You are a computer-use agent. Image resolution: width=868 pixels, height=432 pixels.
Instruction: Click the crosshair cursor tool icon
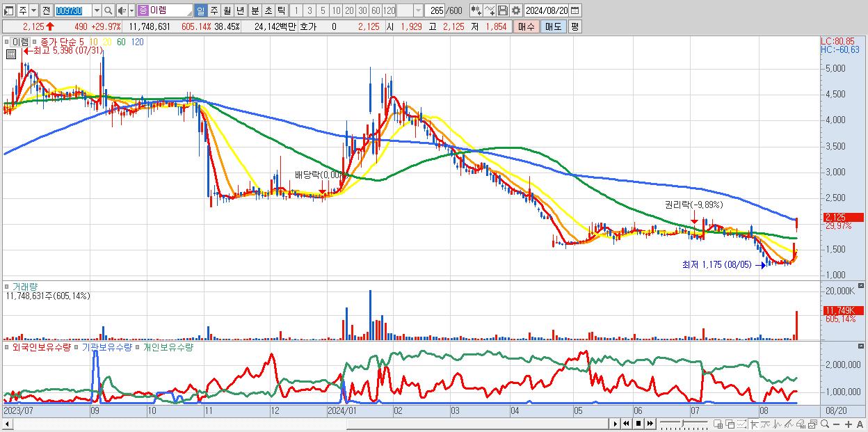(x=755, y=424)
